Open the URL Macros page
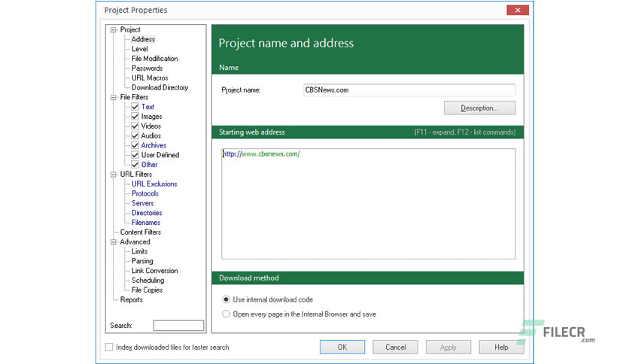Viewport: 629px width, 364px height. coord(150,77)
